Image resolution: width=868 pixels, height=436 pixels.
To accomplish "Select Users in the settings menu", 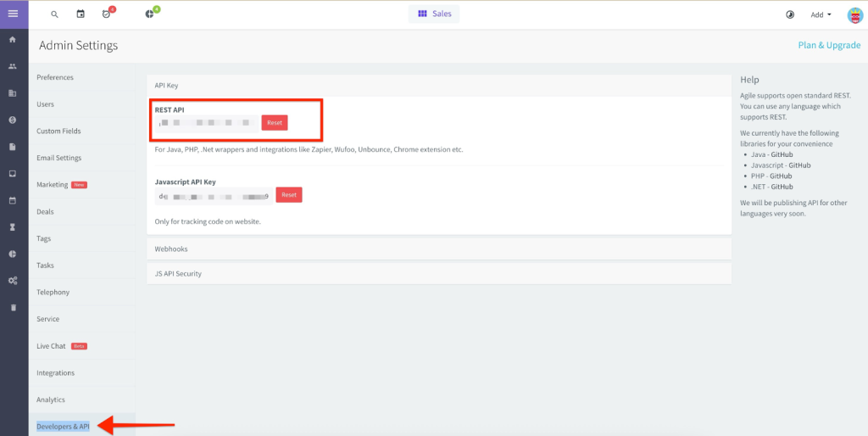I will 81,104.
